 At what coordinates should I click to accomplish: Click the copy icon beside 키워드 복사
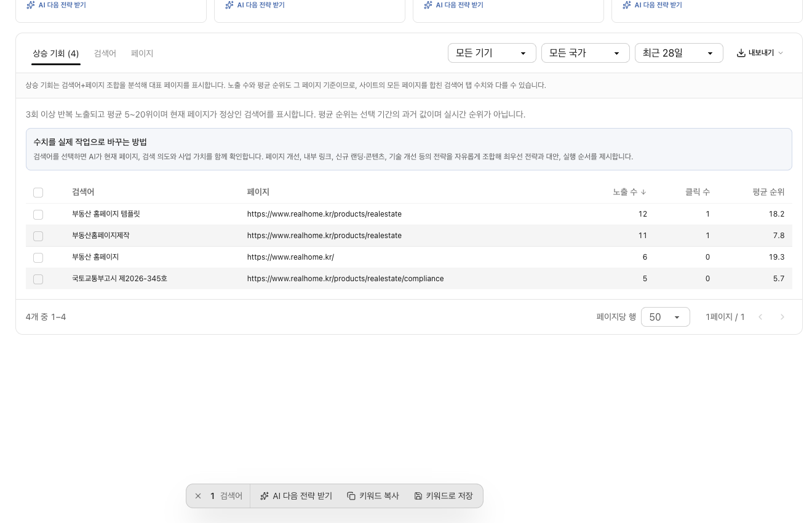[x=351, y=496]
